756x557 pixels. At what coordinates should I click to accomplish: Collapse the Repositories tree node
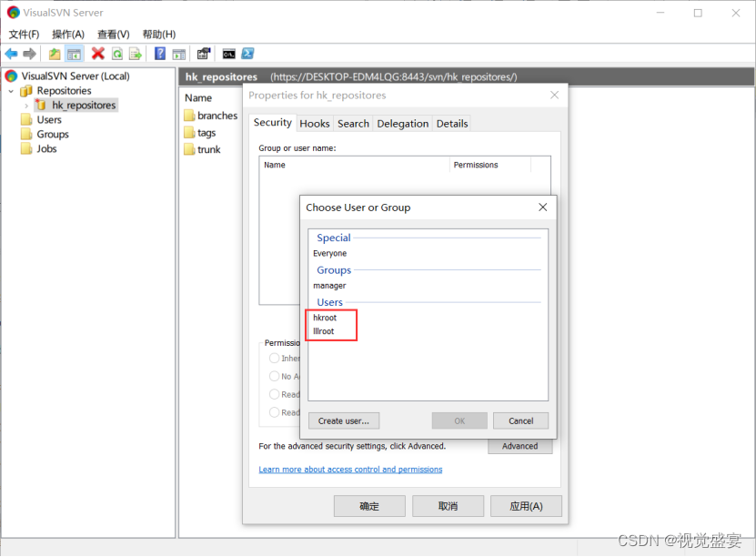pyautogui.click(x=11, y=91)
